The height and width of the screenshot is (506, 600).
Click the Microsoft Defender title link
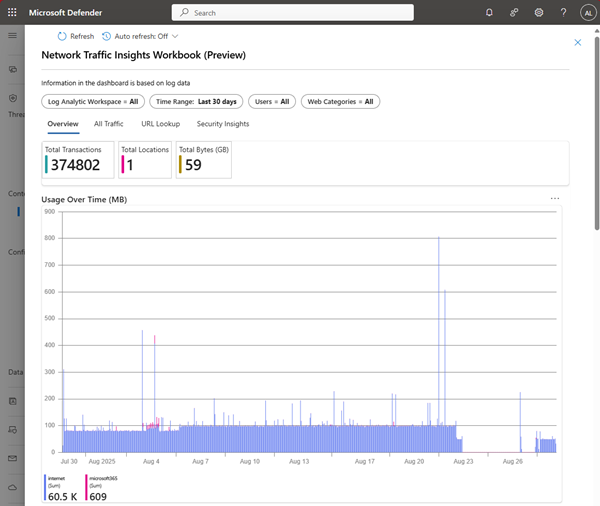[x=65, y=13]
